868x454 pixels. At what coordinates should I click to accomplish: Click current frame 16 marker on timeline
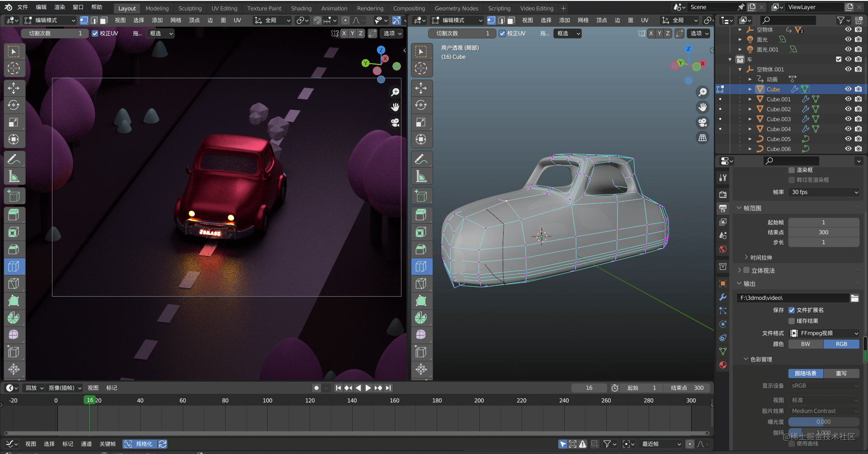(90, 400)
